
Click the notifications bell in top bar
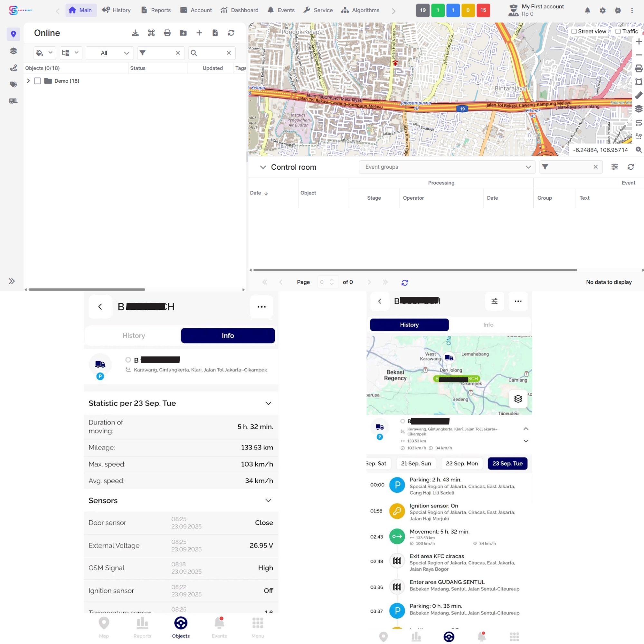587,11
